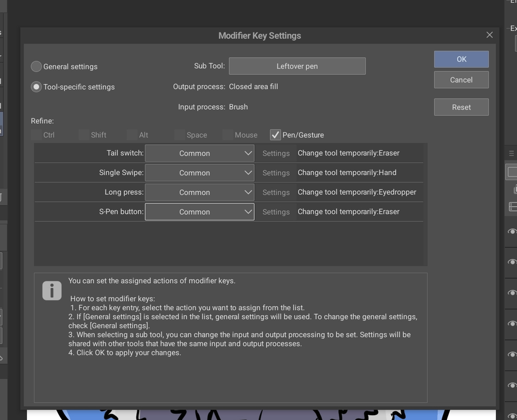Open the Tail switch action dropdown

click(x=200, y=153)
